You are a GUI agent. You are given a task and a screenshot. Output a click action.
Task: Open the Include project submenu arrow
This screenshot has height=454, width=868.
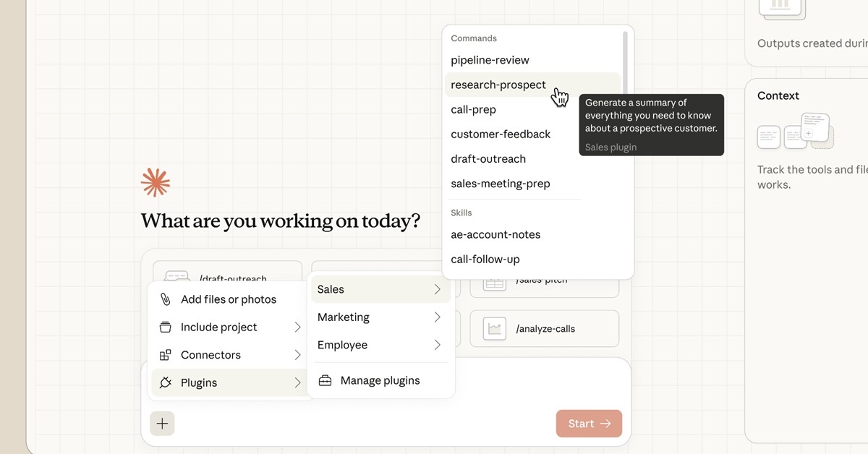pos(297,327)
